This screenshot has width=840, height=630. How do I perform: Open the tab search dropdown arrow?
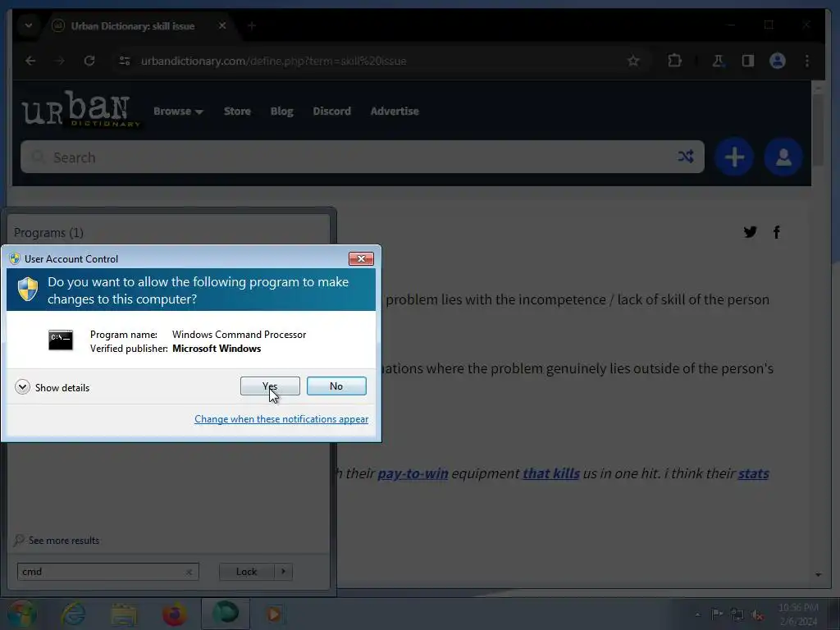tap(29, 25)
